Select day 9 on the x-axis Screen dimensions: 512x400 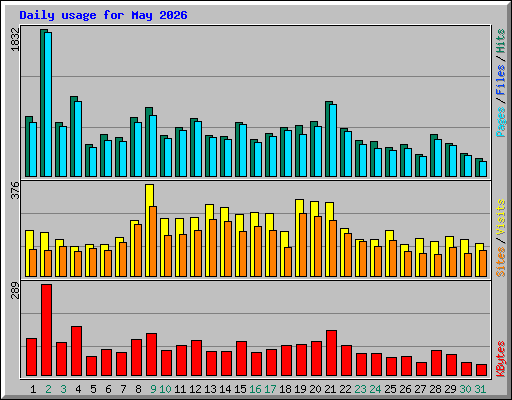coord(153,389)
